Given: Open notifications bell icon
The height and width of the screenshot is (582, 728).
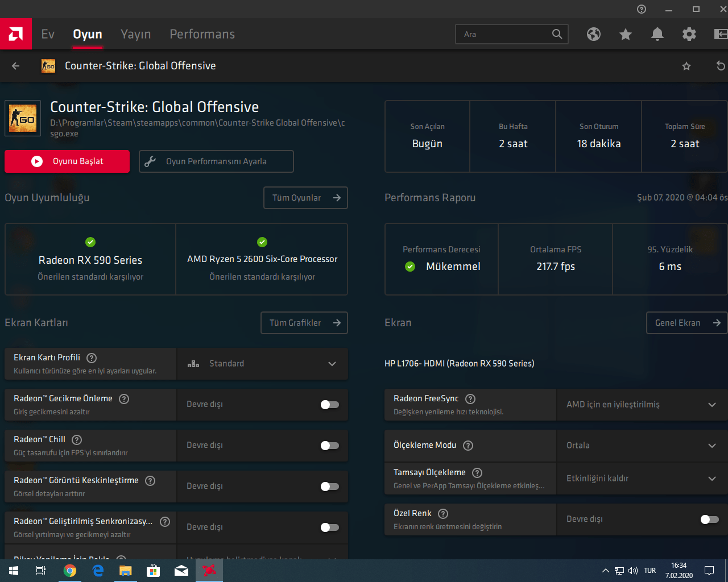Looking at the screenshot, I should (x=657, y=34).
